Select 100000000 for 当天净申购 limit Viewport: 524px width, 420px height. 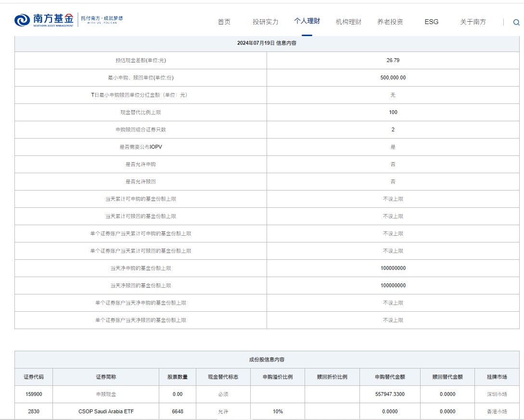[393, 268]
